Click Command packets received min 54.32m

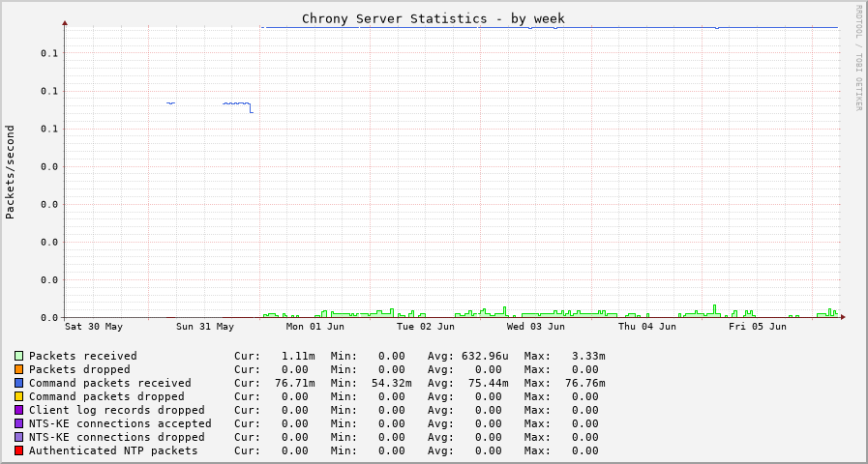pyautogui.click(x=391, y=383)
